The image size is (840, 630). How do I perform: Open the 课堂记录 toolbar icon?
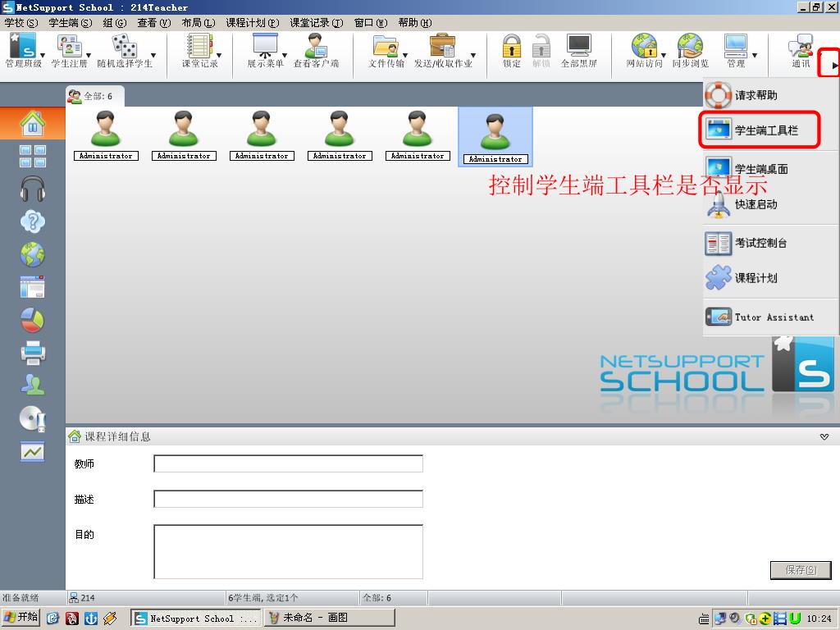199,50
